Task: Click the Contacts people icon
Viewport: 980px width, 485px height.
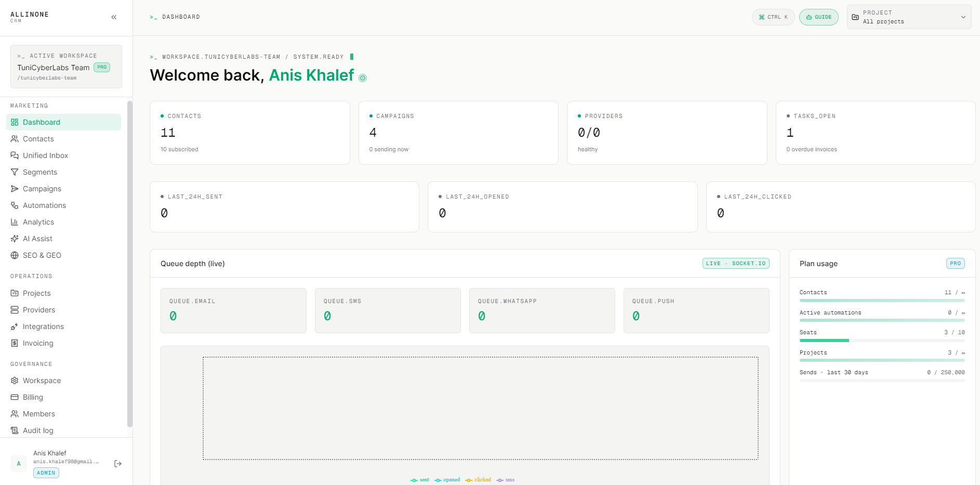Action: point(15,139)
